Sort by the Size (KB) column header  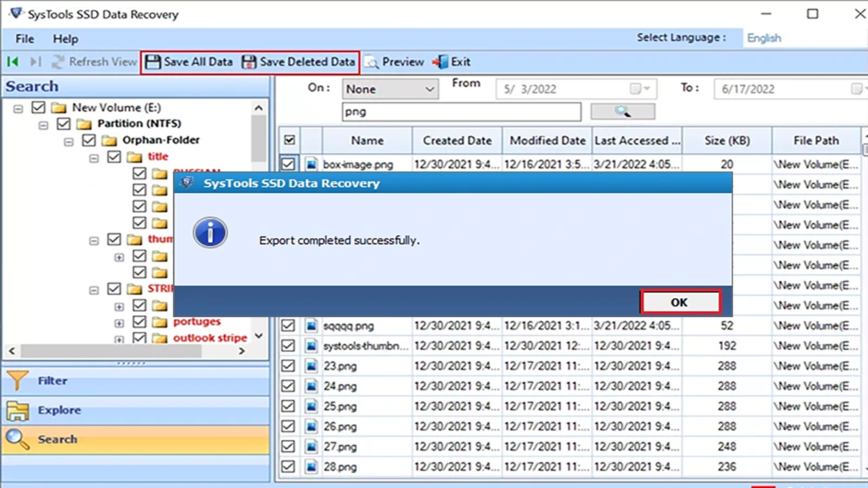(727, 140)
